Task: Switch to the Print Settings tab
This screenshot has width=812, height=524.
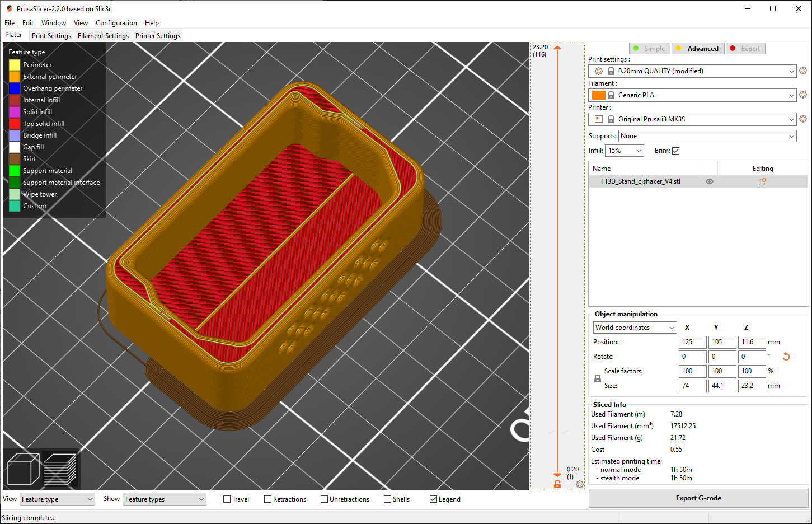Action: pos(51,36)
